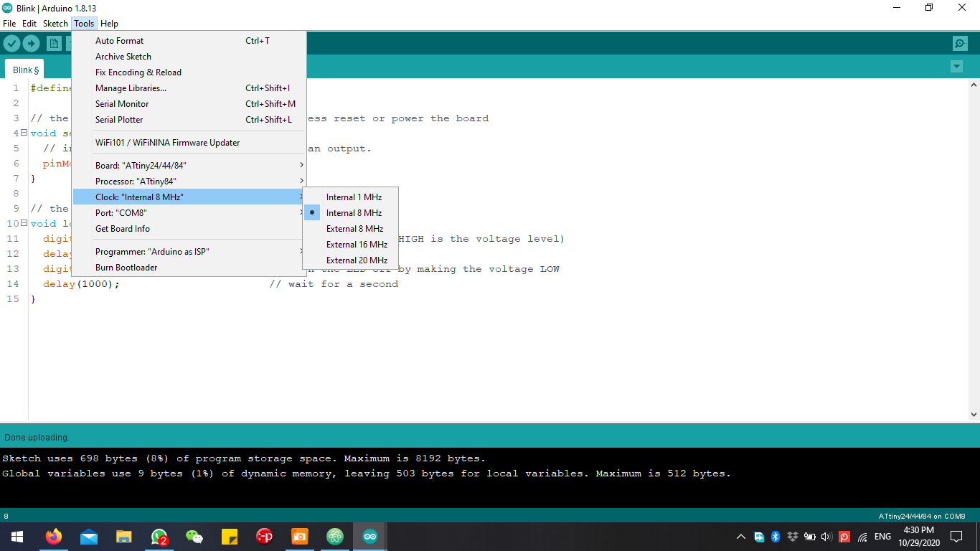Select Internal 8 MHz clock option
The image size is (980, 551).
pyautogui.click(x=350, y=213)
